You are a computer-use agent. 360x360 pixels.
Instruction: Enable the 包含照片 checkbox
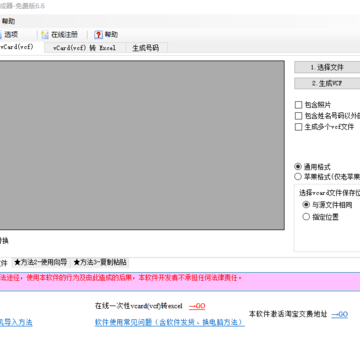[x=298, y=105]
